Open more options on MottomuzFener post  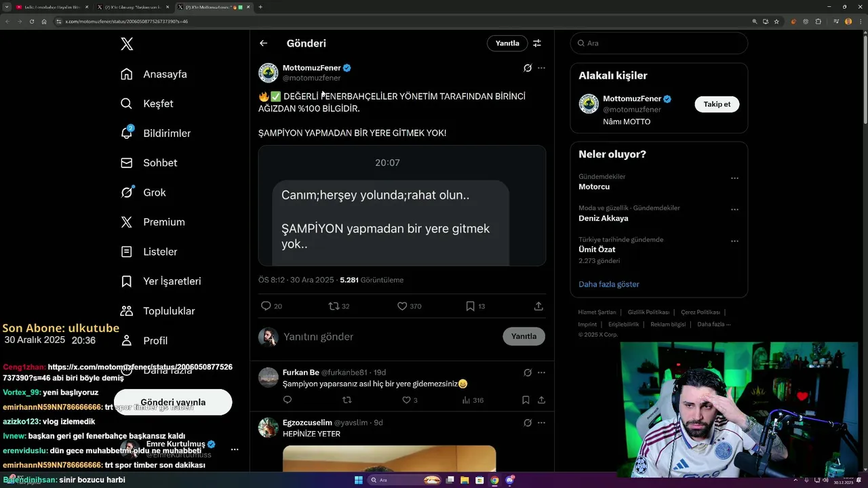[541, 68]
